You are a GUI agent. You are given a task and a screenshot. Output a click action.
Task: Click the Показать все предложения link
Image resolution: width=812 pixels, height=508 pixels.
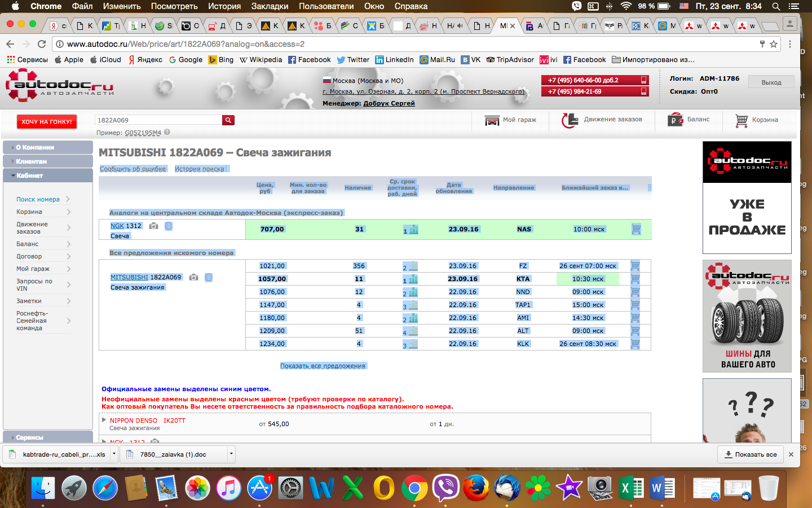(323, 366)
